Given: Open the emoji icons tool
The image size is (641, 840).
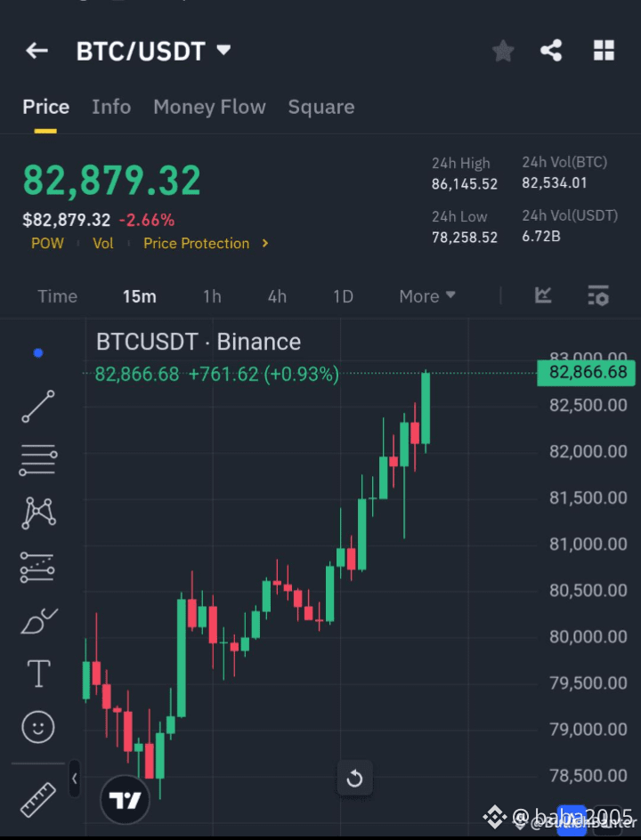Looking at the screenshot, I should point(38,727).
